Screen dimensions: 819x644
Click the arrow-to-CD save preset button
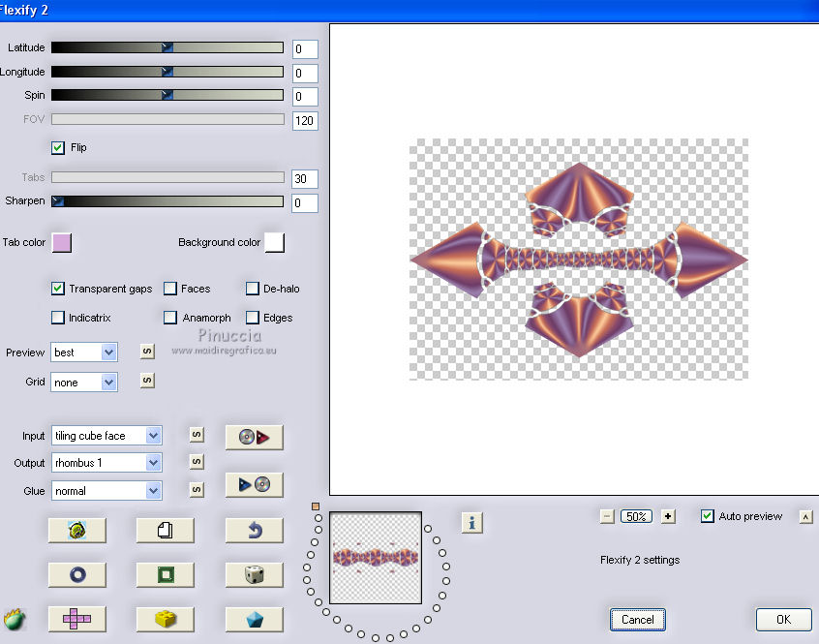(255, 485)
